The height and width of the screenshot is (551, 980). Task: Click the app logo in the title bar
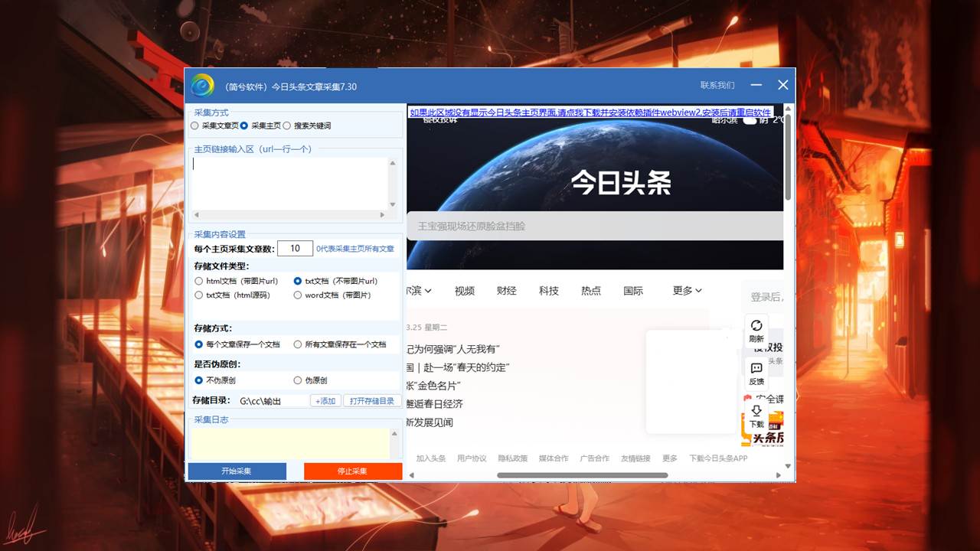(203, 86)
